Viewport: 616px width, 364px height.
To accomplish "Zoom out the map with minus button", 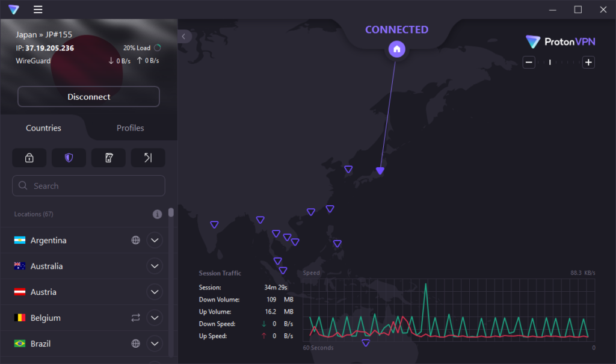I will coord(529,62).
